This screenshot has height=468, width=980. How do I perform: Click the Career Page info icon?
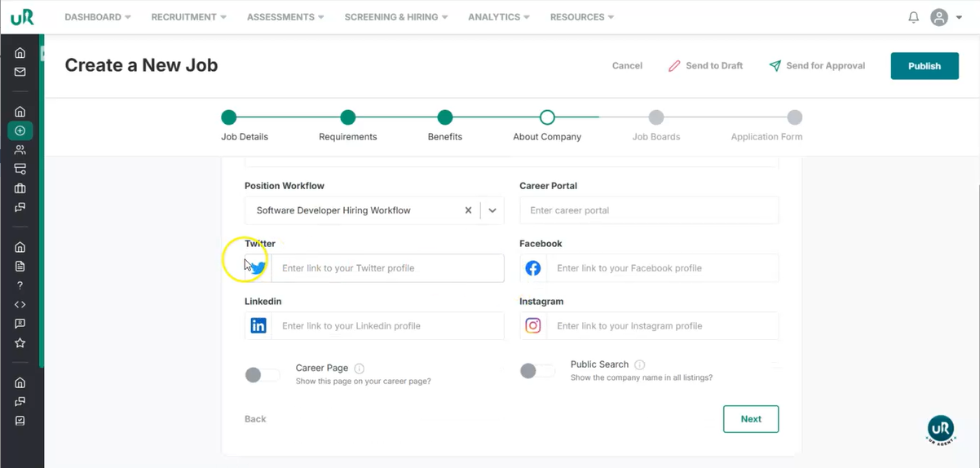[x=360, y=369]
